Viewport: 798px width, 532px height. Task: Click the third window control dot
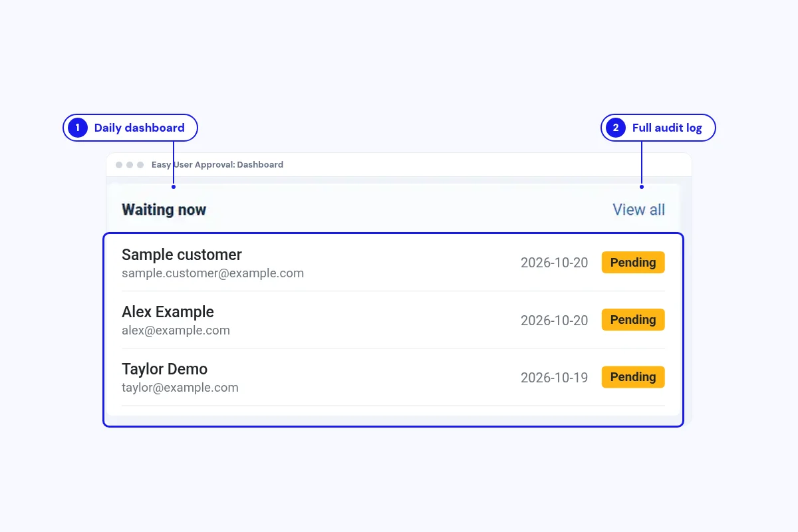(x=140, y=165)
